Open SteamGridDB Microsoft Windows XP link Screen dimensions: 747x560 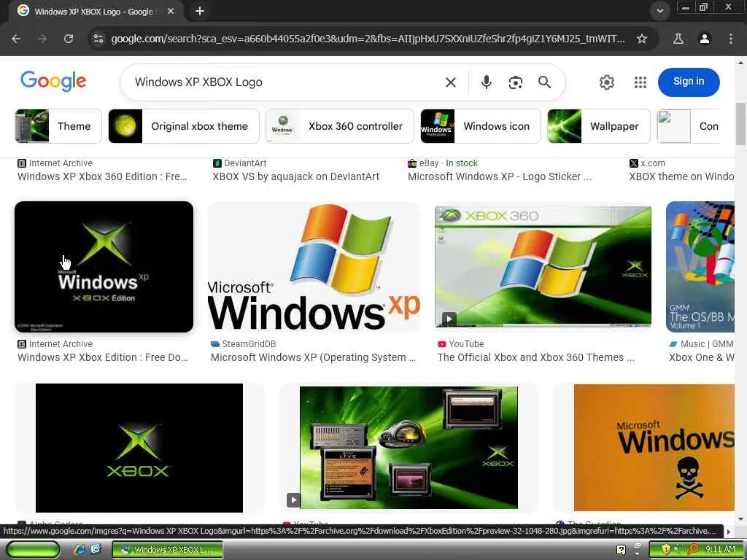(313, 357)
